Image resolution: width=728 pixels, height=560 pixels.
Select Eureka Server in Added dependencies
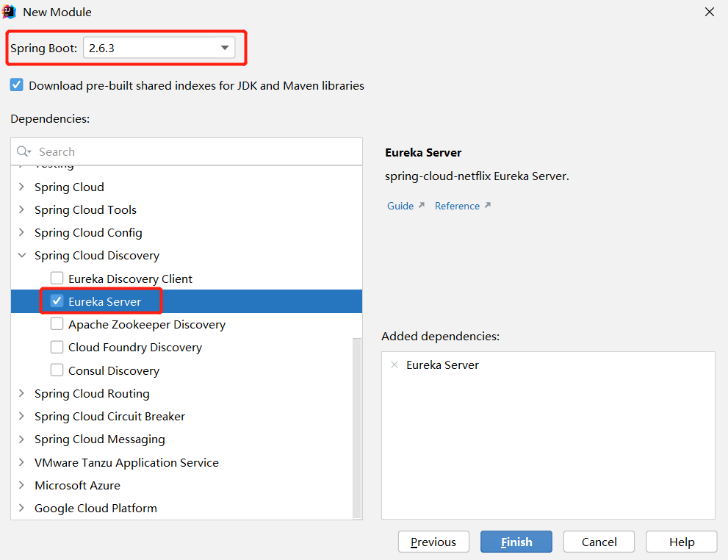coord(442,365)
